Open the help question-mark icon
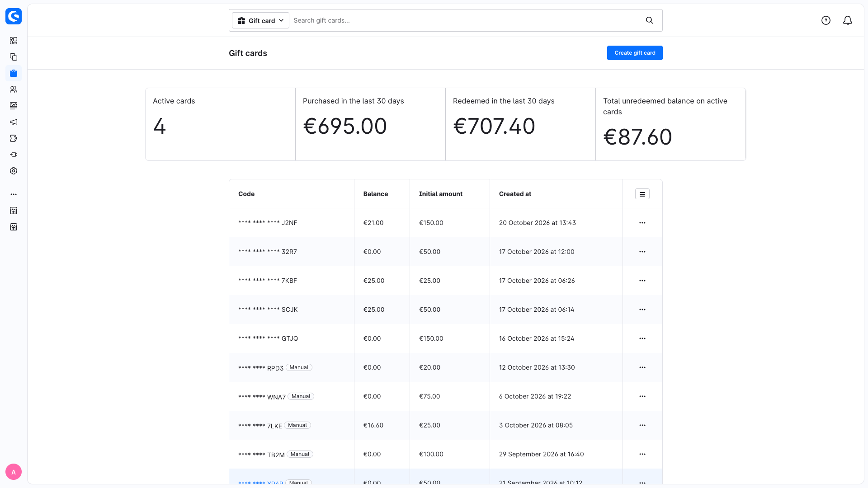 826,20
